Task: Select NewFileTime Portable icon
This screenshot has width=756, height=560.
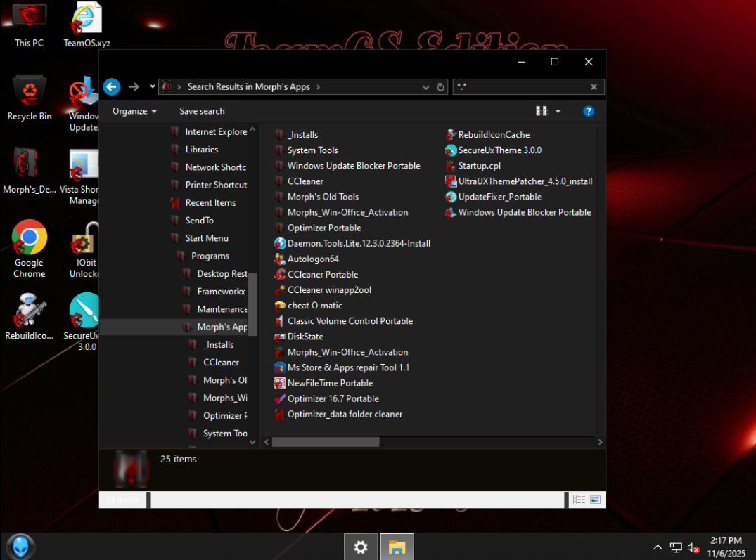Action: 280,383
